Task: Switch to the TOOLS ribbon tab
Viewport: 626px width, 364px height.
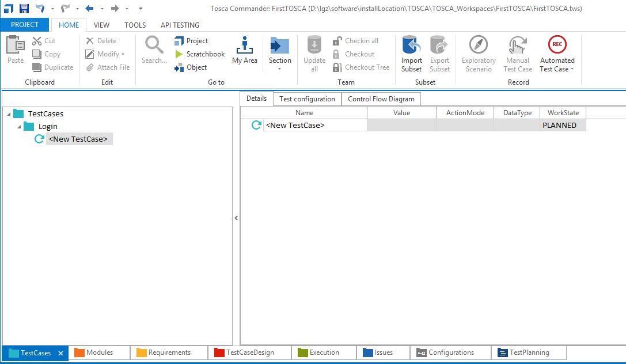Action: point(135,25)
